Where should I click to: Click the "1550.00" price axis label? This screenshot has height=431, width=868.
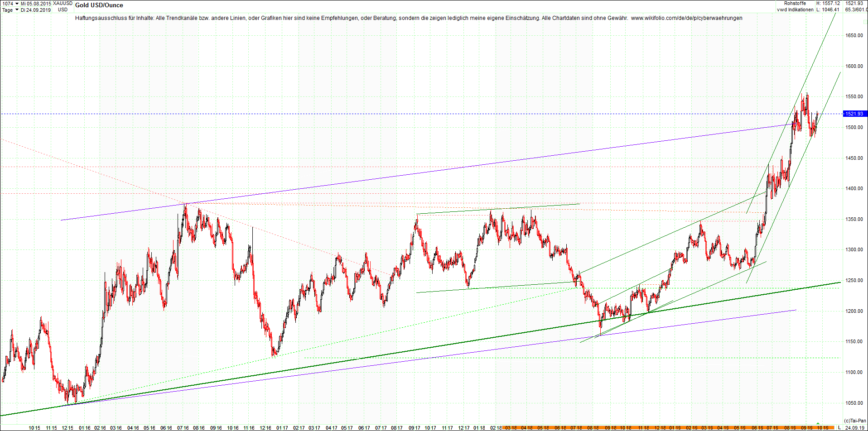[x=854, y=96]
